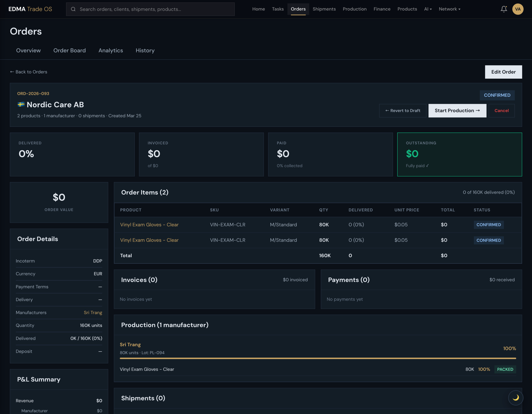This screenshot has height=414, width=532.
Task: Click the EDMA Trade OS logo
Action: [30, 9]
